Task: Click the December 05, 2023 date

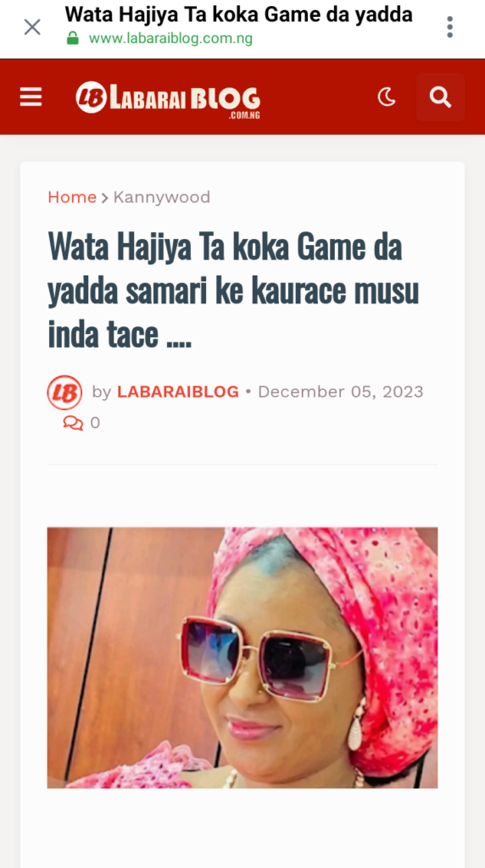Action: tap(341, 392)
